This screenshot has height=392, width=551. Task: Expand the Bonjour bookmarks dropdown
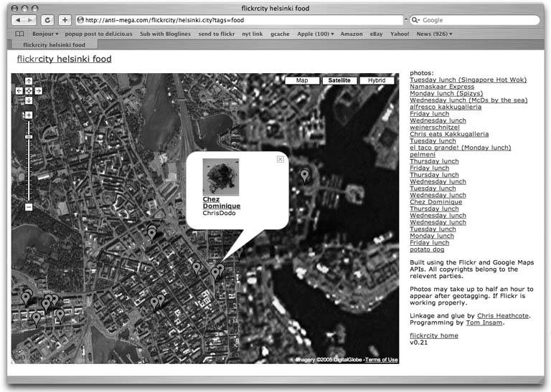[x=44, y=34]
